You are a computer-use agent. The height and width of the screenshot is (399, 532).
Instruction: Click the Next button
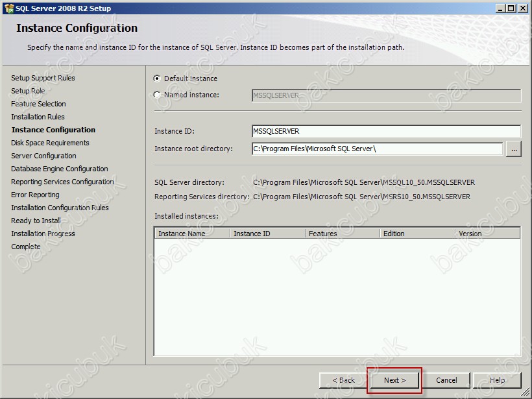tap(394, 380)
